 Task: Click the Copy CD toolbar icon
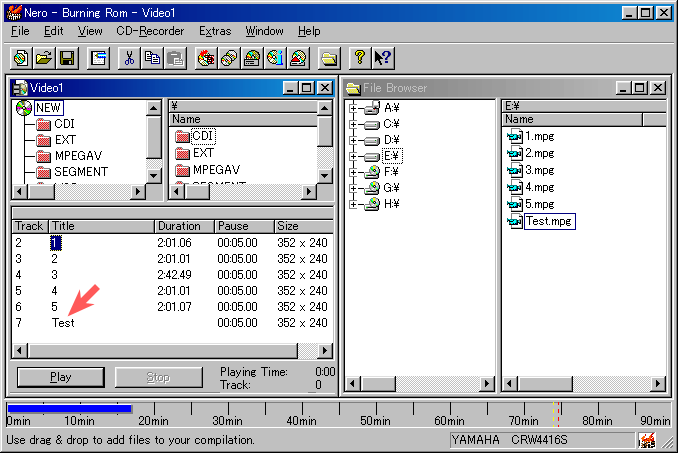[229, 58]
